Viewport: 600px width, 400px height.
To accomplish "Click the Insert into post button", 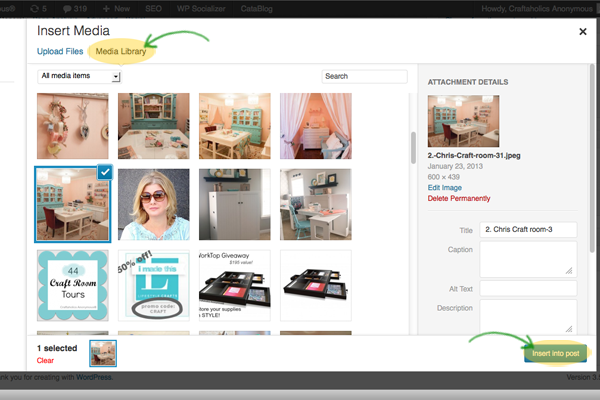I will 555,353.
